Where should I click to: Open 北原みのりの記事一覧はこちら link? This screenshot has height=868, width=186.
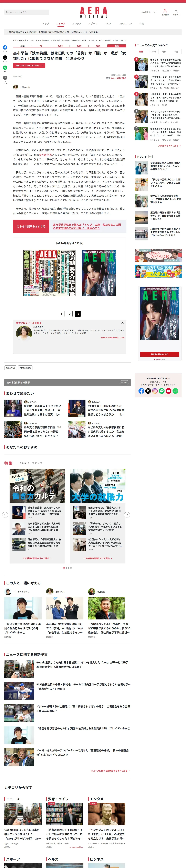[x=112, y=337]
